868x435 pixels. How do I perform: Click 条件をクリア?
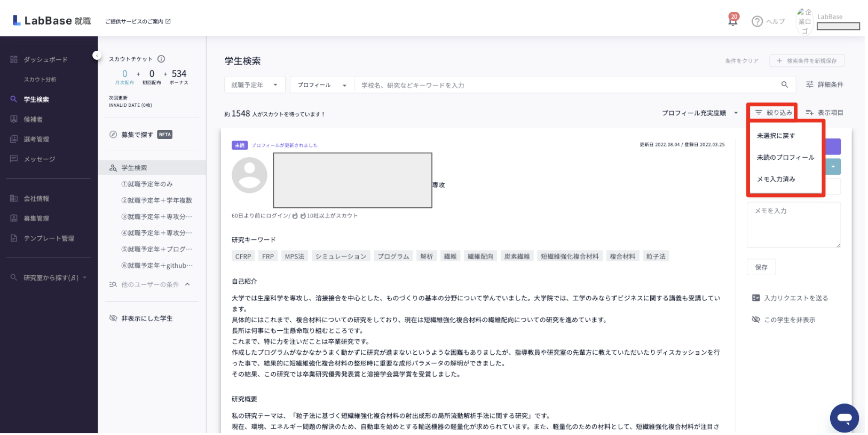(x=741, y=61)
